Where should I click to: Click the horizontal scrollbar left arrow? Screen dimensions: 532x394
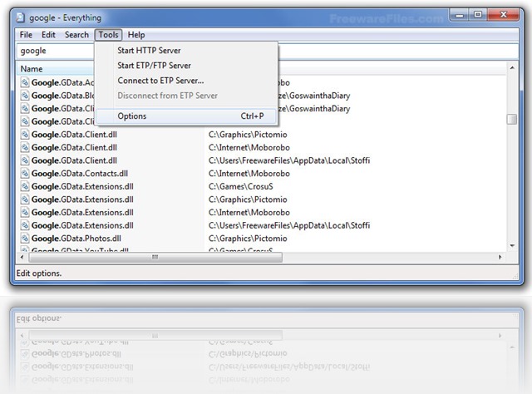click(22, 257)
